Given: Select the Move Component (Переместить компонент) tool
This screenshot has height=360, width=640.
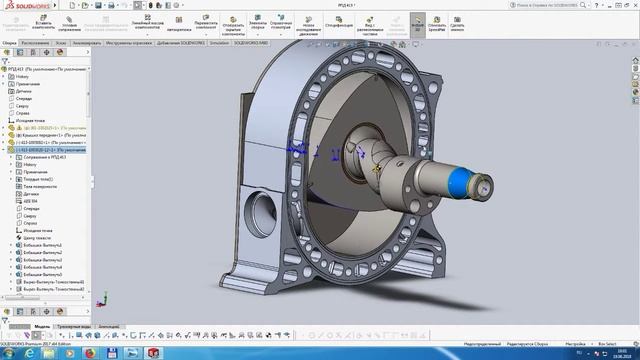Looking at the screenshot, I should click(x=206, y=22).
